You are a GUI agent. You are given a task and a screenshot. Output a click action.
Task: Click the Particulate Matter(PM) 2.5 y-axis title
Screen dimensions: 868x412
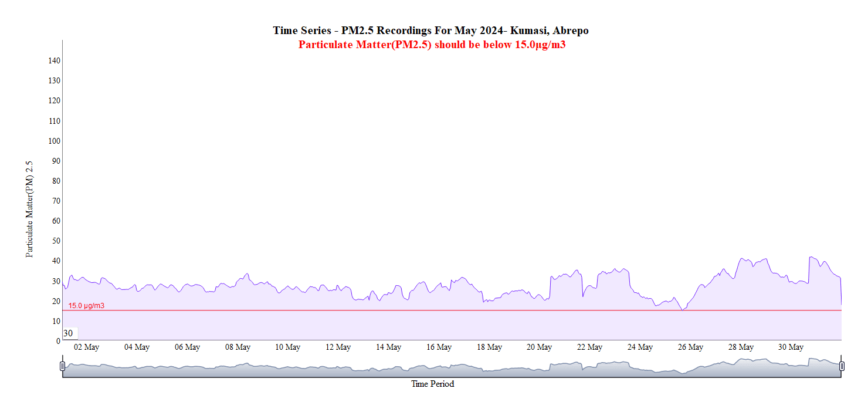click(29, 209)
